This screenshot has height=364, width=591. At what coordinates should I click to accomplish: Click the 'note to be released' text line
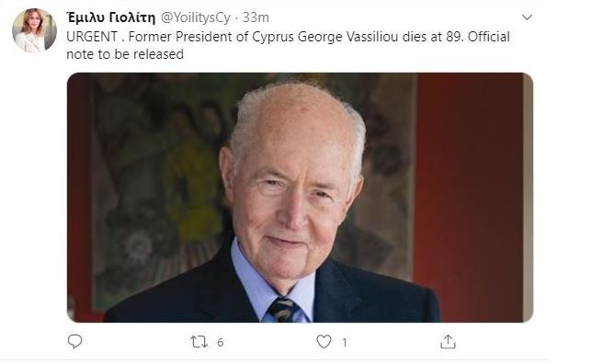pos(125,54)
